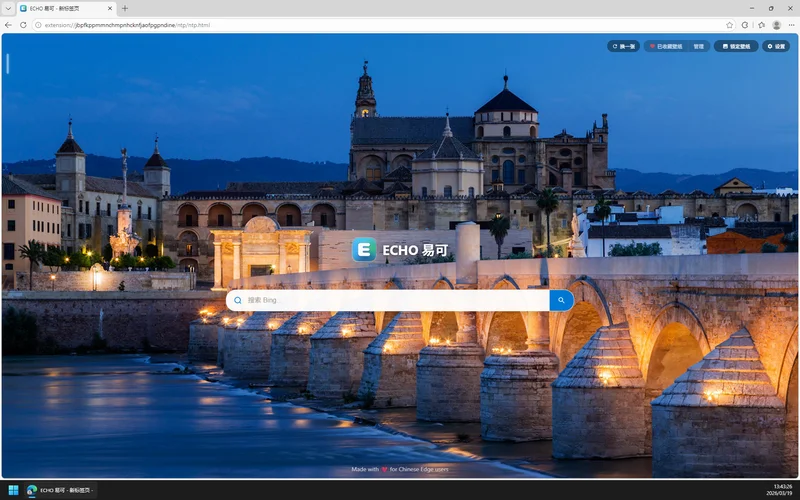This screenshot has height=500, width=800.
Task: Click the ECHO 易可 logo icon
Action: tap(364, 249)
